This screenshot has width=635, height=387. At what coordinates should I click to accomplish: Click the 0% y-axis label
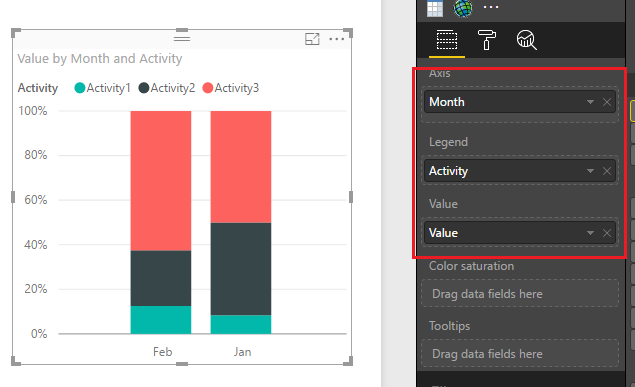click(39, 334)
